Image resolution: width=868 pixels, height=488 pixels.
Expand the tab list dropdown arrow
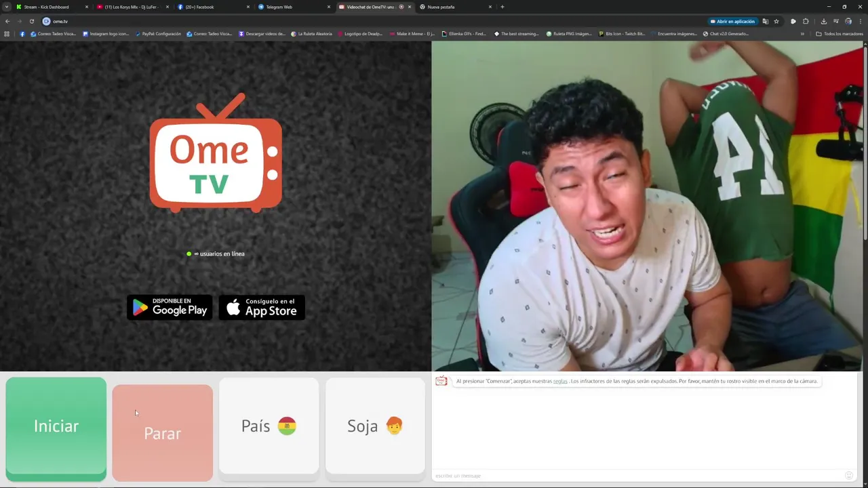point(7,7)
